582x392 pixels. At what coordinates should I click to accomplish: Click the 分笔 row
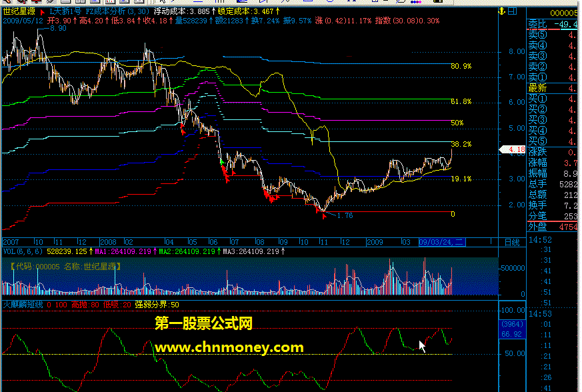tap(553, 216)
